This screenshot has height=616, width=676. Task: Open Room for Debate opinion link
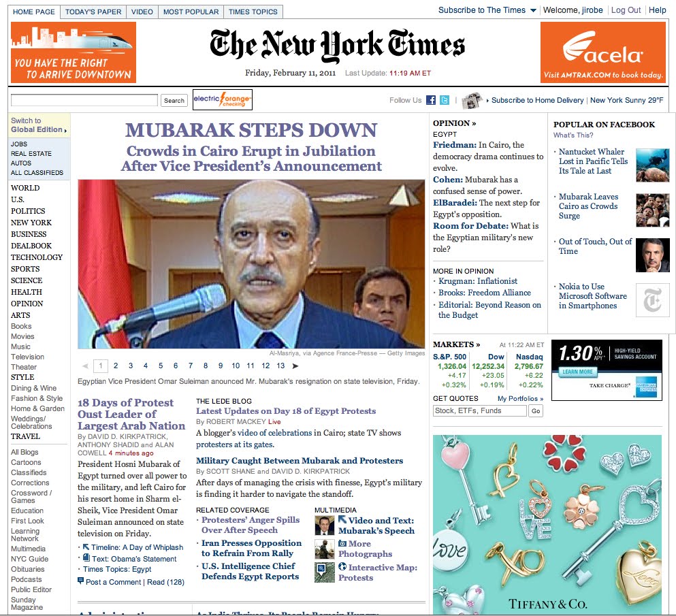471,226
